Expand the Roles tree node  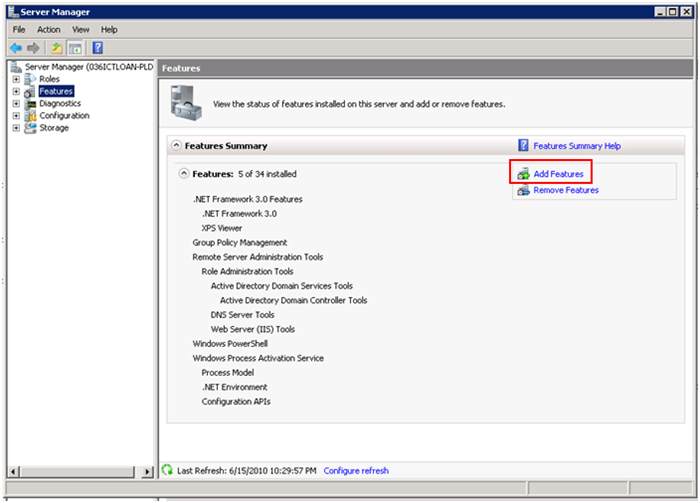click(x=16, y=79)
